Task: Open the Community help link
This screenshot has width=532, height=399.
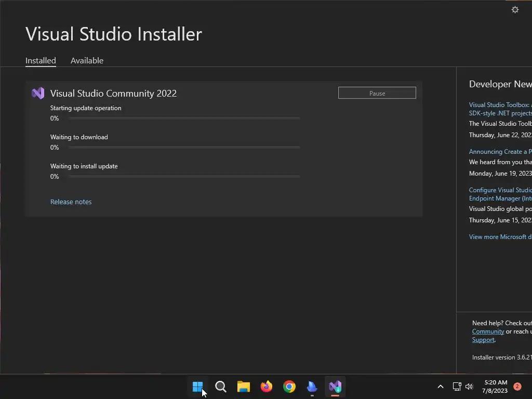Action: pos(488,331)
